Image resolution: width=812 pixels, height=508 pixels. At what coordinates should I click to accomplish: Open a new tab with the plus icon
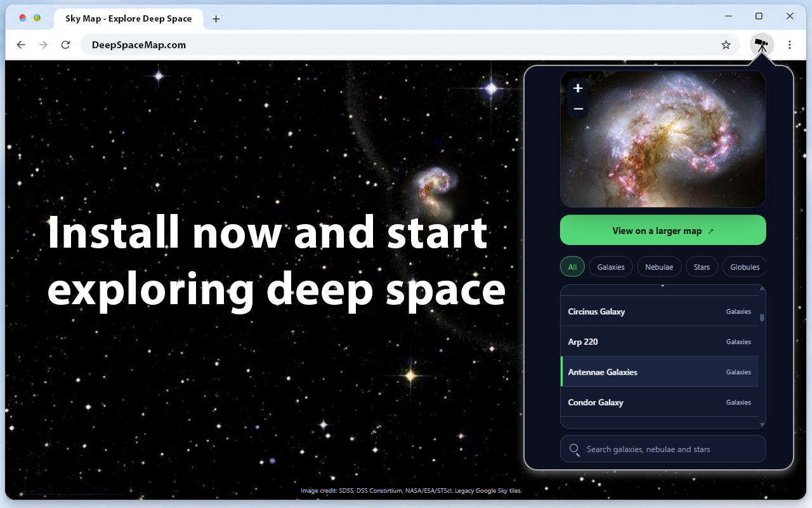216,19
